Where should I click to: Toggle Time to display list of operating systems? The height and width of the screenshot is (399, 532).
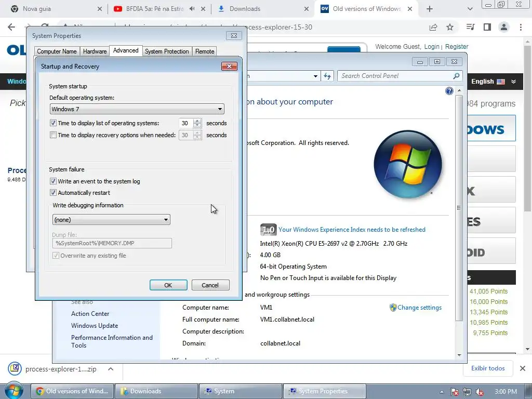(54, 123)
